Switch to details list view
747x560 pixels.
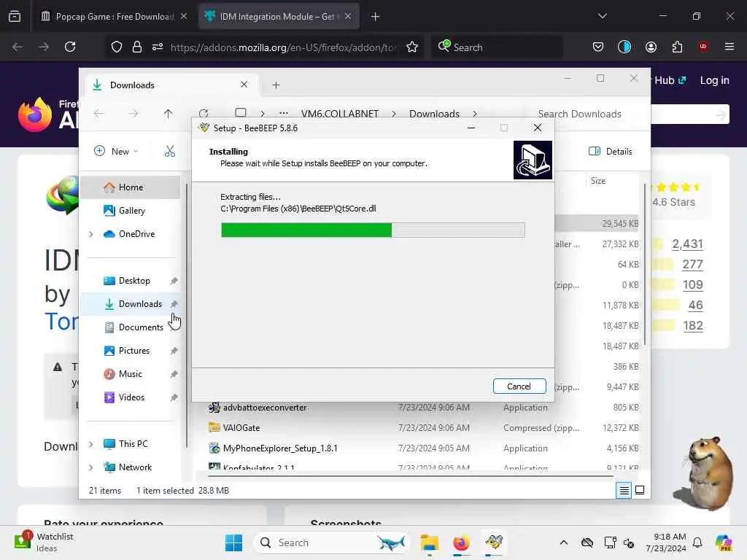[624, 490]
